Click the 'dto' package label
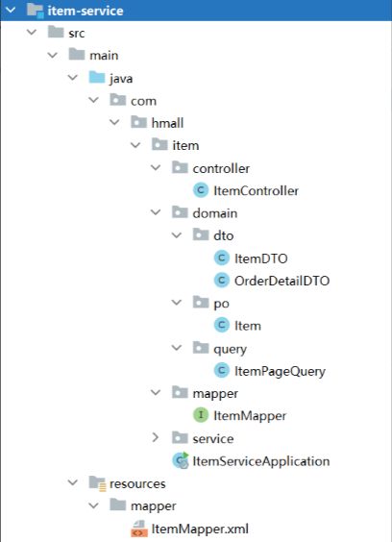392x542 pixels. (224, 235)
